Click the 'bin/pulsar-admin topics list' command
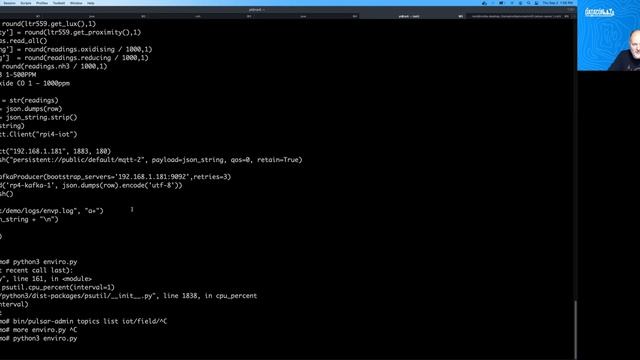This screenshot has height=360, width=640. 84,322
